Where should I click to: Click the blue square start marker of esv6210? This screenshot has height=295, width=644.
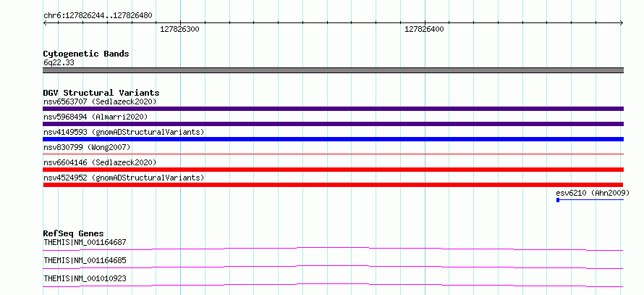tap(558, 200)
